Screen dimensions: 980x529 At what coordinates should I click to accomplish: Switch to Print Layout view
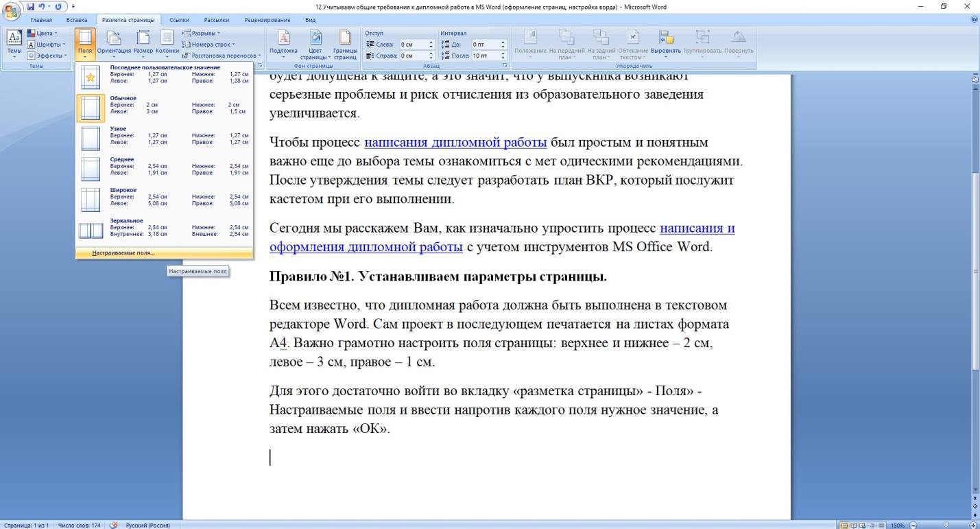tap(844, 526)
